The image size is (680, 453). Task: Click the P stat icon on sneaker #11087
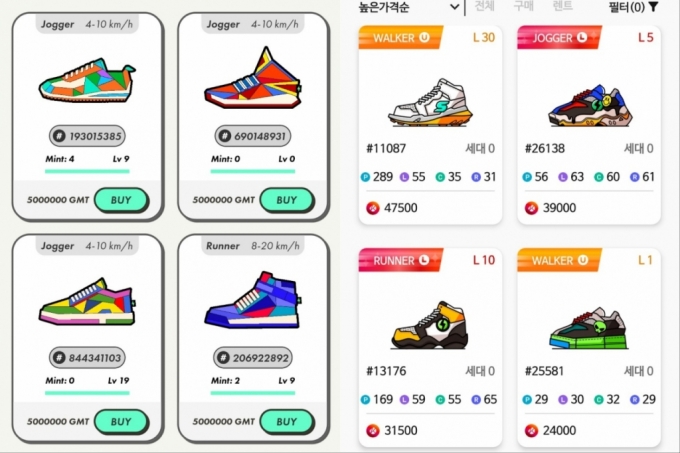(x=365, y=177)
